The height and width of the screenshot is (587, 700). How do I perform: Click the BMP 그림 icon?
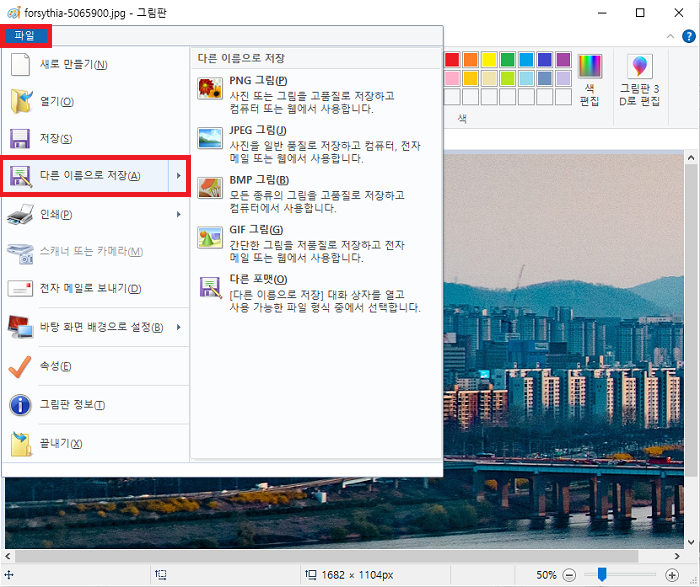point(210,187)
